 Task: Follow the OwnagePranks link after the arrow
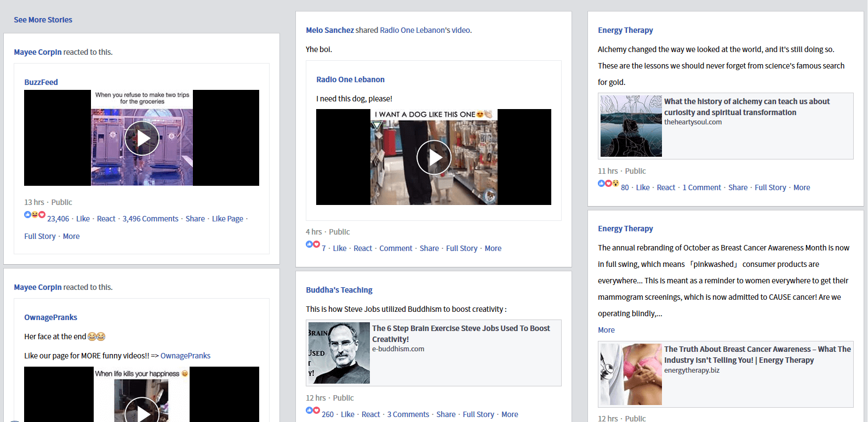[185, 356]
